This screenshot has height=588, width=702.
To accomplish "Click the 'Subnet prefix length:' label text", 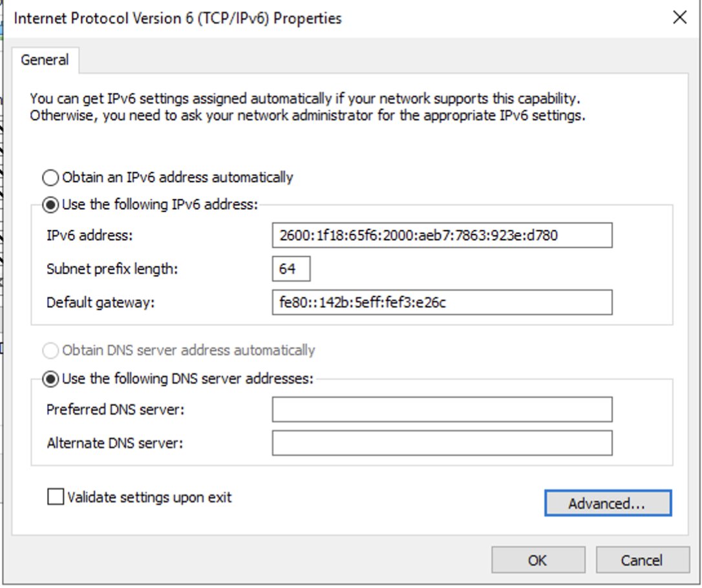I will coord(112,269).
